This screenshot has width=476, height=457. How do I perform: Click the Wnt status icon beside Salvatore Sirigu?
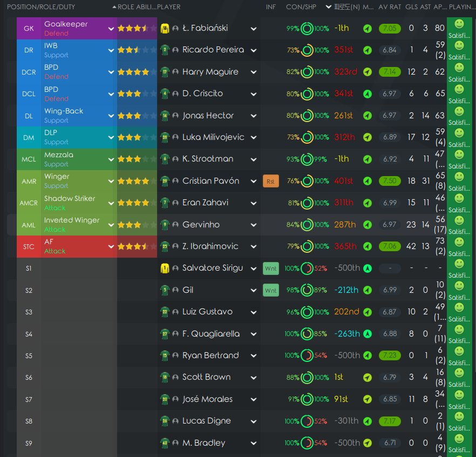click(270, 268)
